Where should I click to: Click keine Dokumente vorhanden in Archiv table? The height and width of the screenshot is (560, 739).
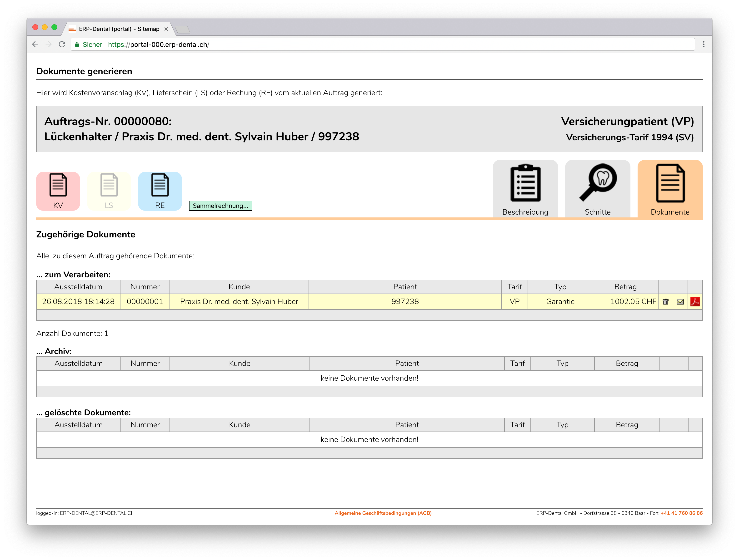click(369, 378)
